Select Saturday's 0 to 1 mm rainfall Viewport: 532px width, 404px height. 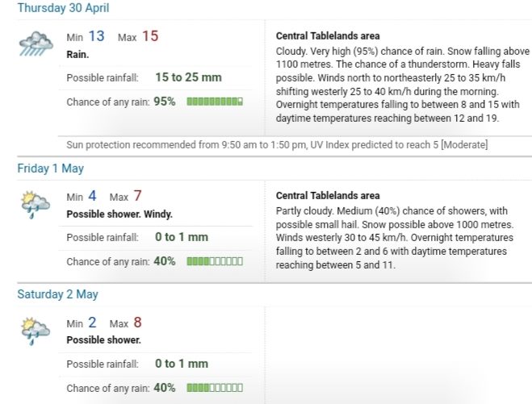182,364
